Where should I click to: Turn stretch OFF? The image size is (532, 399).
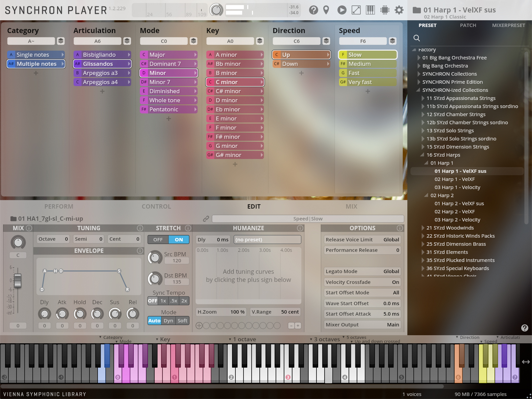point(158,240)
